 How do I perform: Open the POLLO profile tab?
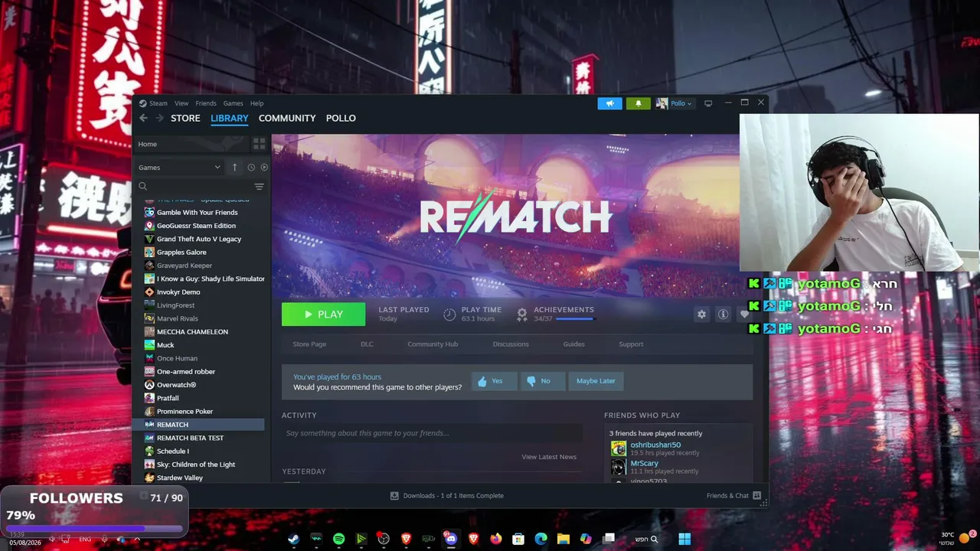tap(341, 118)
